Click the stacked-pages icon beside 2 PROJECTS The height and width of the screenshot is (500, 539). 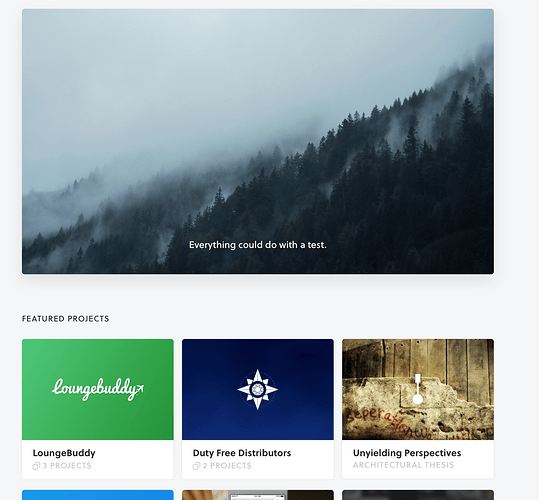tap(196, 466)
